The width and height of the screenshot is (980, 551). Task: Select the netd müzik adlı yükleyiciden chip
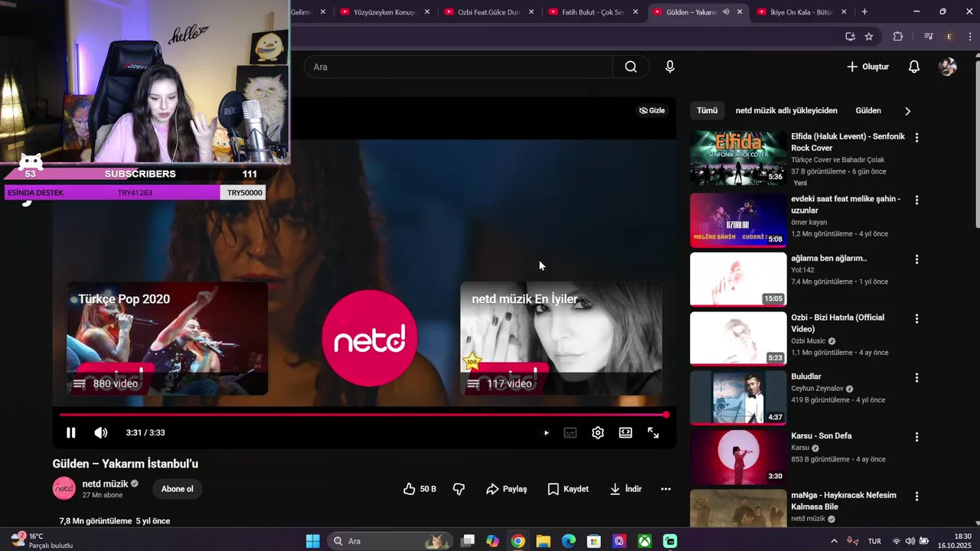786,110
